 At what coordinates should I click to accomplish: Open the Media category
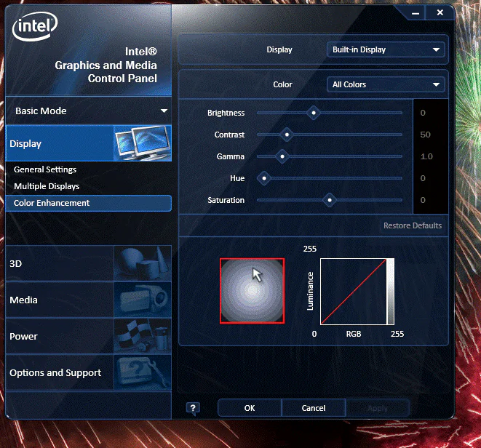click(x=89, y=300)
